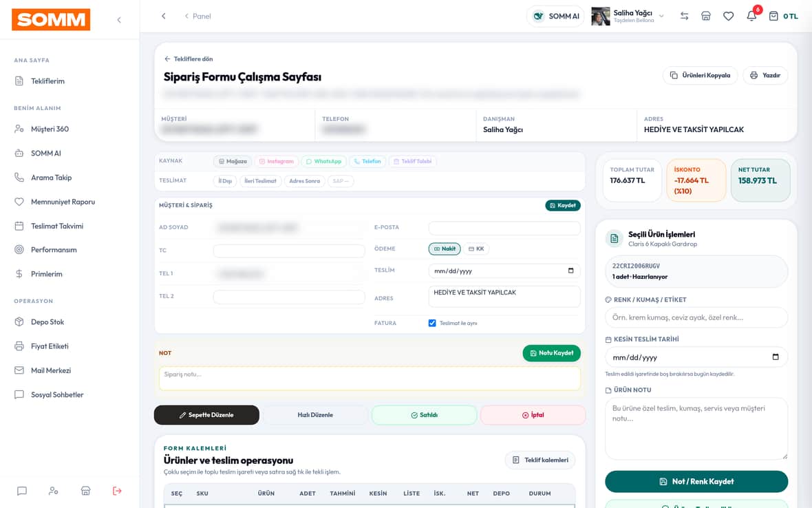Select the Mağaza source chip
Screen dimensions: 812x508
coord(232,161)
